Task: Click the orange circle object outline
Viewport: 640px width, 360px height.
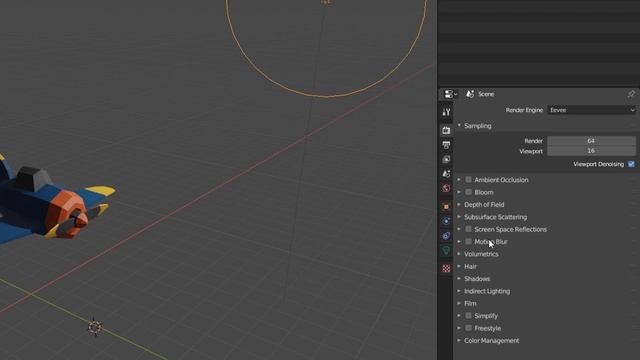Action: [x=327, y=97]
